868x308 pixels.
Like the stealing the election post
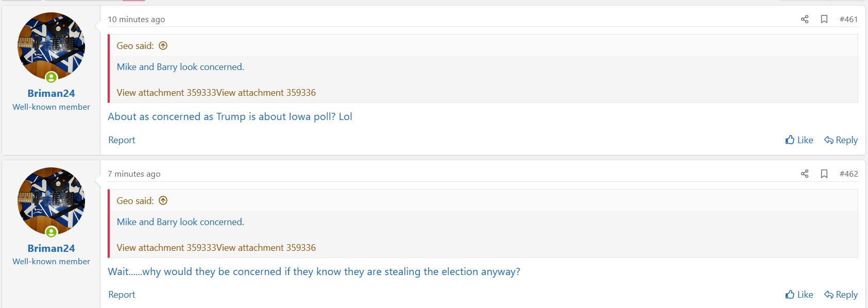(799, 294)
